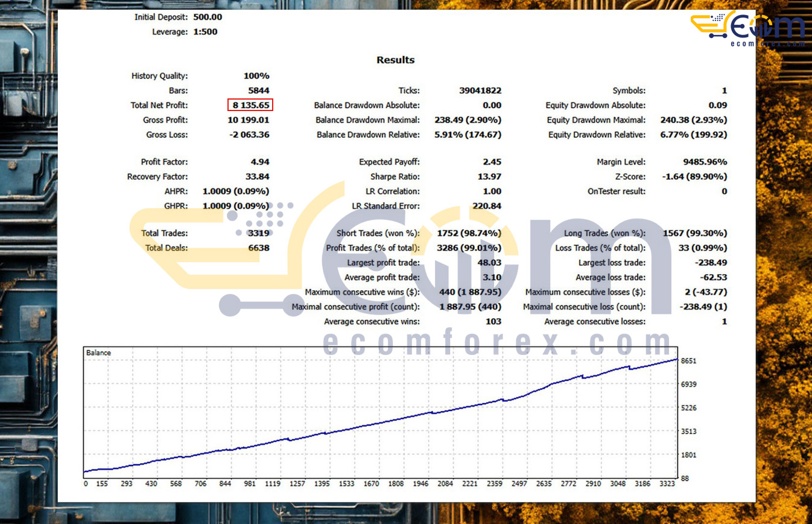Click the 8651 label on the chart y-axis

(x=688, y=361)
